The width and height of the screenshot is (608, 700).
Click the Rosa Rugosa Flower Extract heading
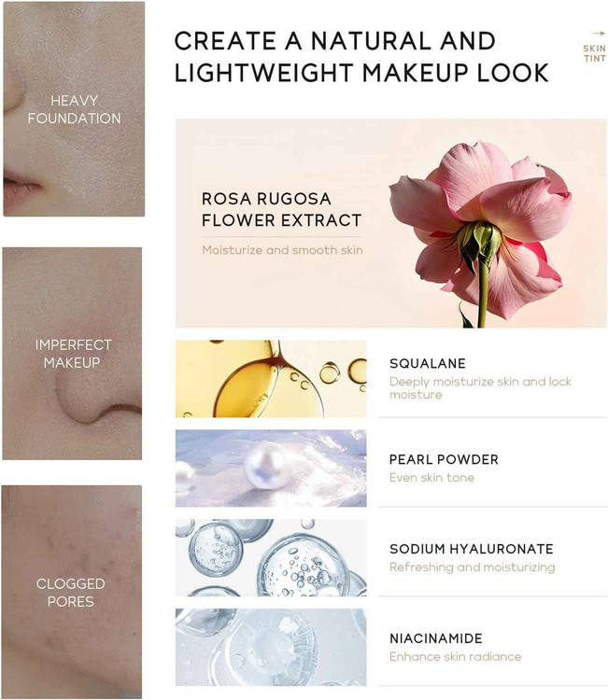(x=281, y=209)
